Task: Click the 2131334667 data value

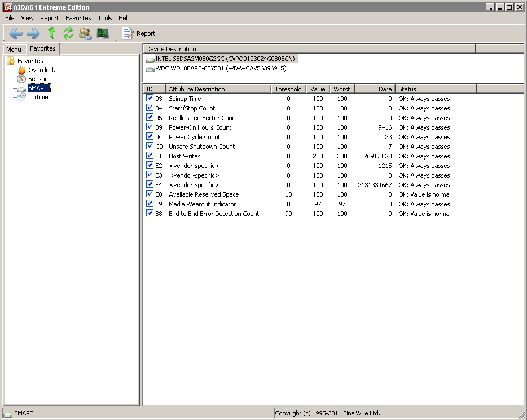Action: click(375, 185)
